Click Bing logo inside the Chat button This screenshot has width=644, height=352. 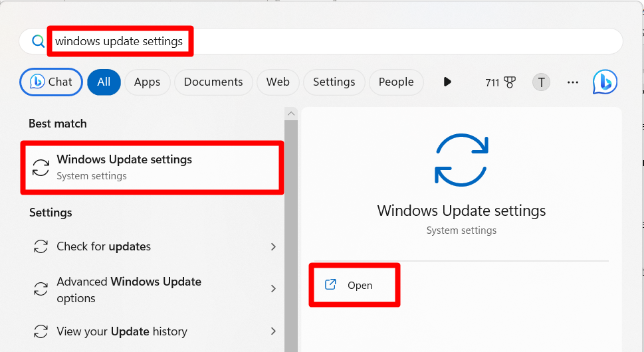37,82
